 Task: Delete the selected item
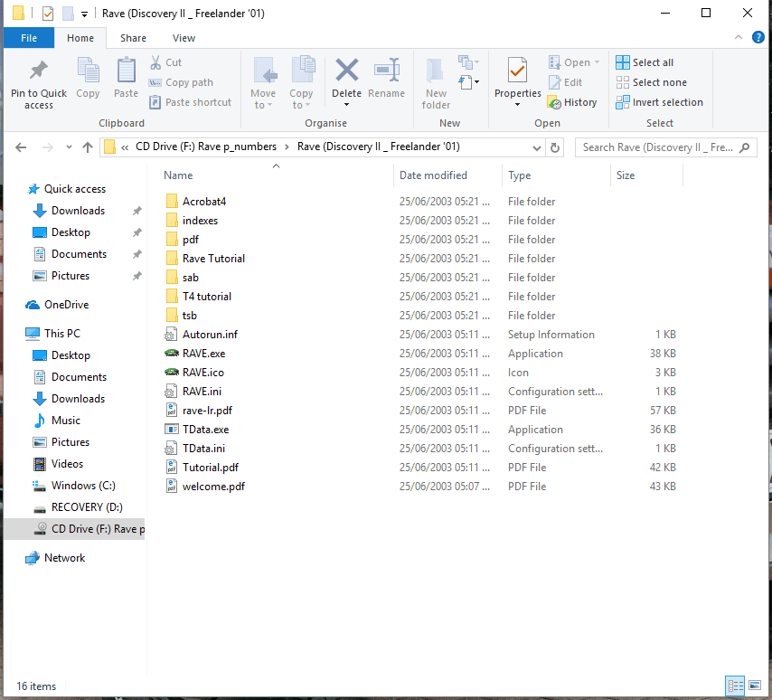click(346, 78)
